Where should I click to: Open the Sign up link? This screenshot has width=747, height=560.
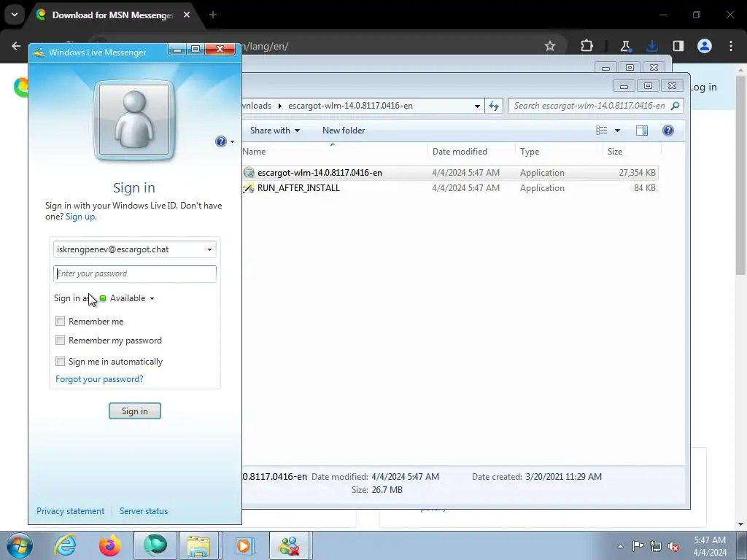(81, 217)
